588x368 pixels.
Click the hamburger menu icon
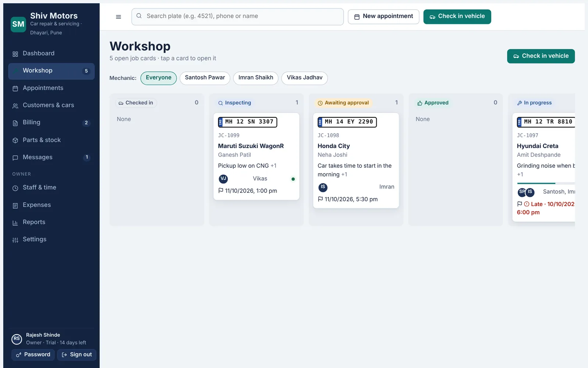118,17
